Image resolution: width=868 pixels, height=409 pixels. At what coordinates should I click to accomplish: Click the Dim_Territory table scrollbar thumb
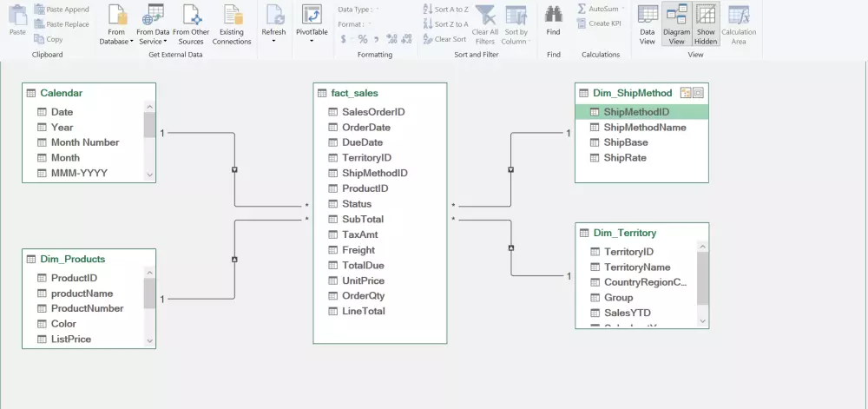click(x=702, y=279)
